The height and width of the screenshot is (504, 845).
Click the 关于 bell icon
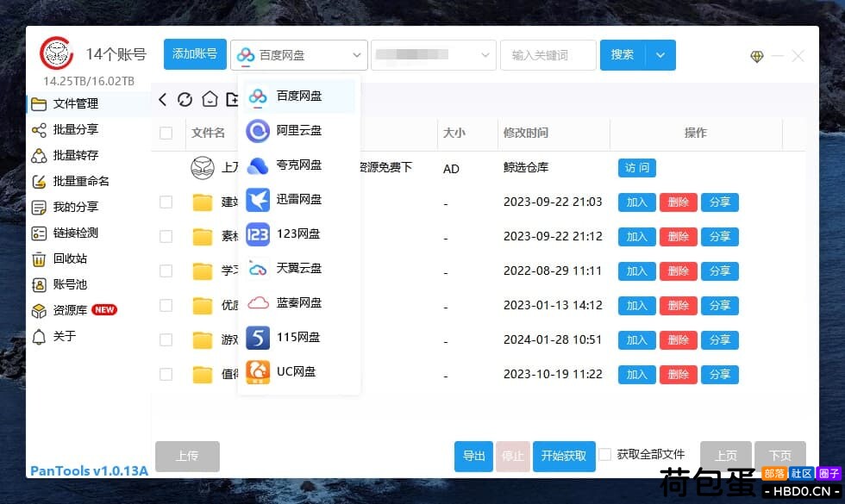[x=39, y=337]
